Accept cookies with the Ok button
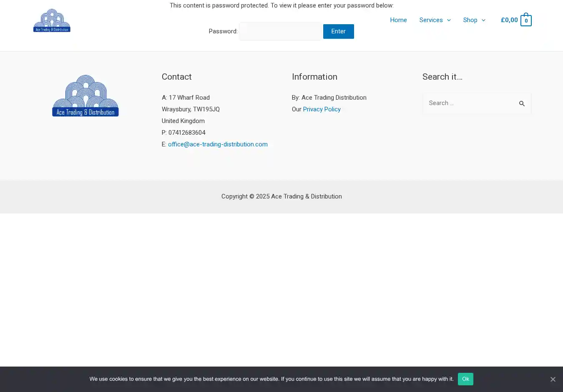 pos(465,379)
